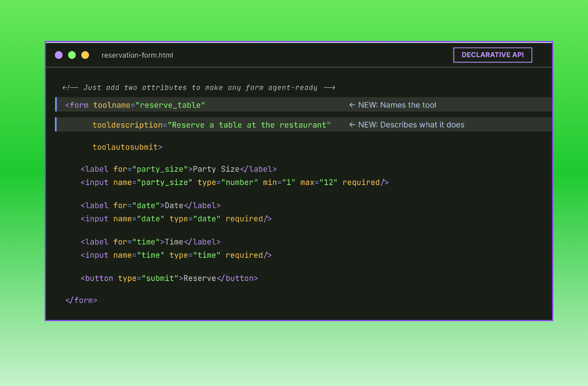Viewport: 588px width, 386px height.
Task: Click the "NEW: Describes what it does" annotation
Action: pyautogui.click(x=407, y=125)
